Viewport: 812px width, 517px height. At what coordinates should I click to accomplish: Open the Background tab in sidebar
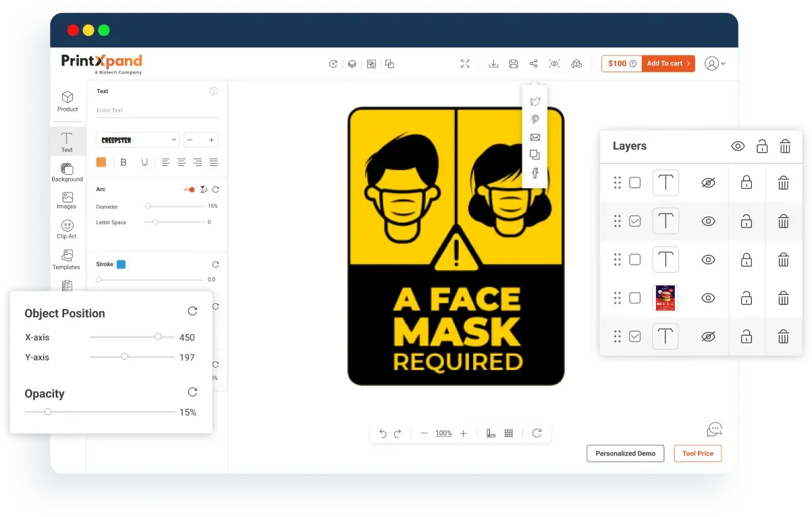tap(67, 172)
